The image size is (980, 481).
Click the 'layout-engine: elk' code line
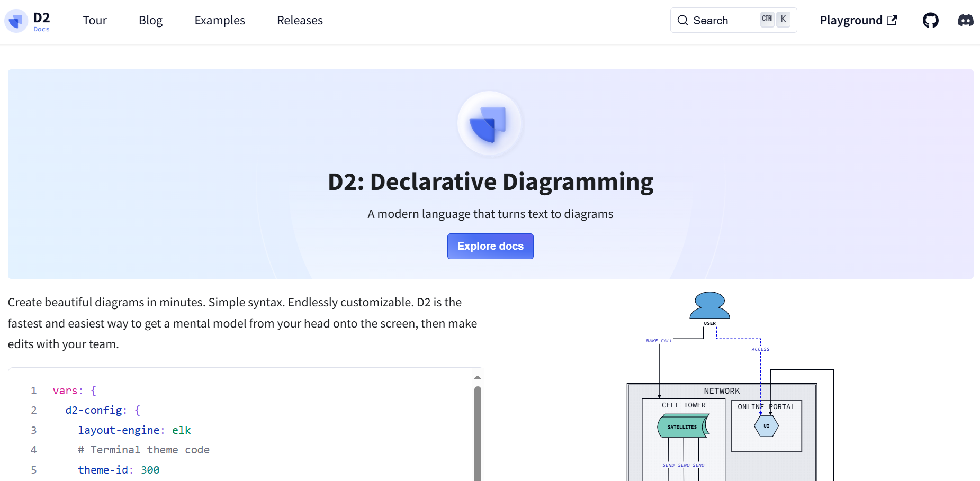134,430
